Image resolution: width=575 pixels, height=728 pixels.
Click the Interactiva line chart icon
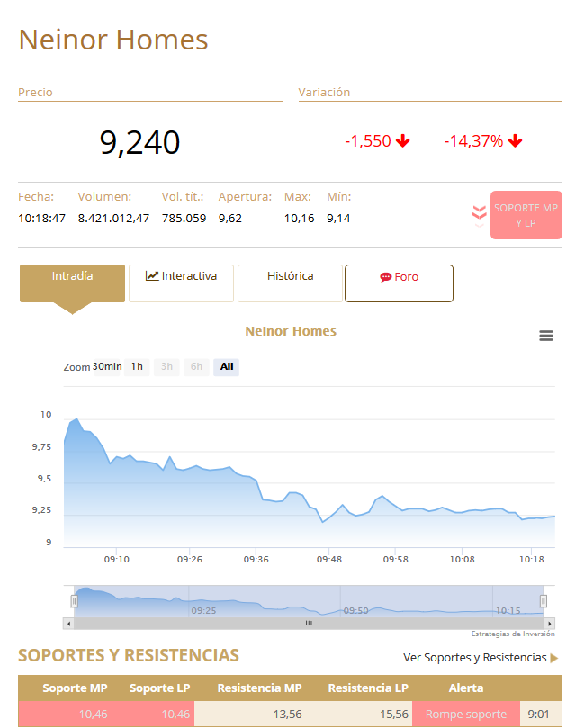click(152, 276)
